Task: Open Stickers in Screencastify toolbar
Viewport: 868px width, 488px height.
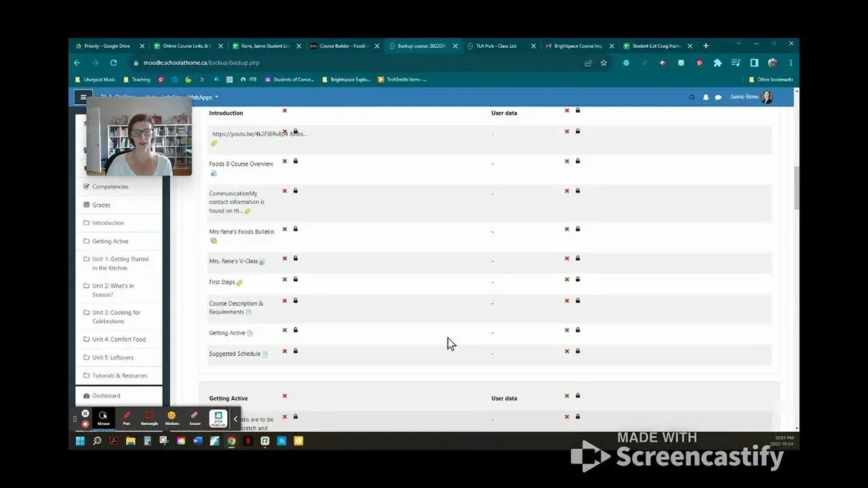Action: pyautogui.click(x=171, y=418)
